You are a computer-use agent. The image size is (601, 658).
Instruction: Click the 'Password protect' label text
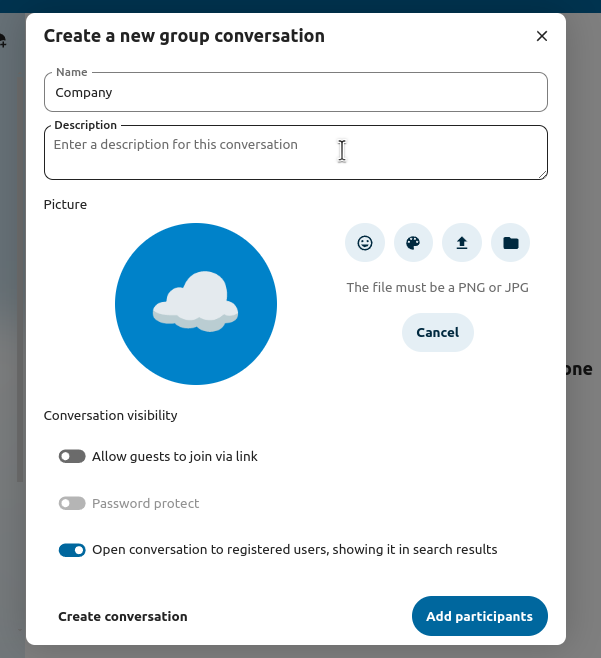click(x=146, y=504)
